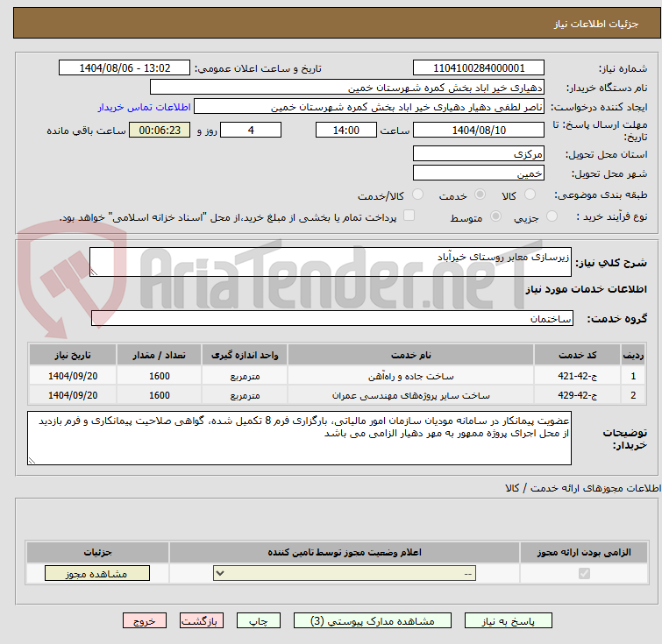Click the چاپ print button
The image size is (662, 644).
point(259,621)
